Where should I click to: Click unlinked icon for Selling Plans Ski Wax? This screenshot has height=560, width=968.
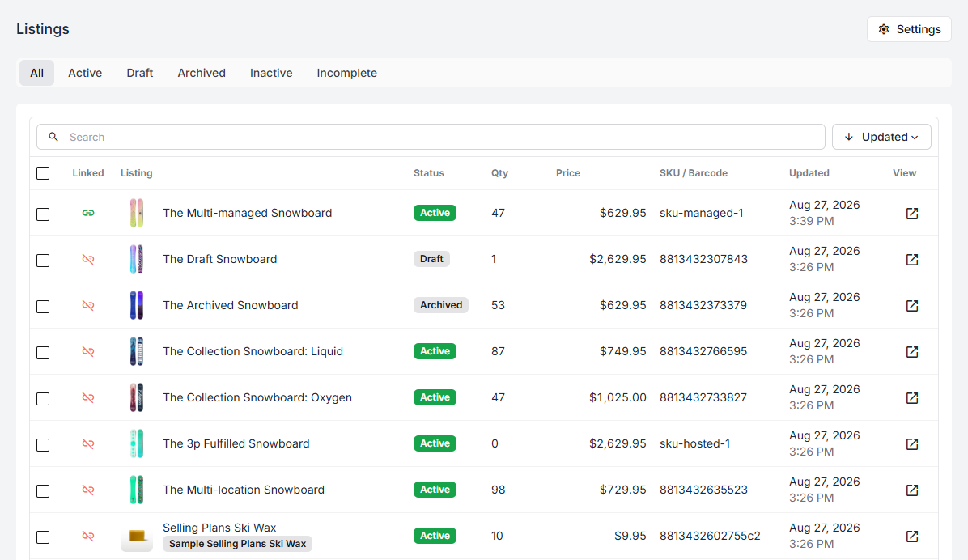(x=88, y=536)
